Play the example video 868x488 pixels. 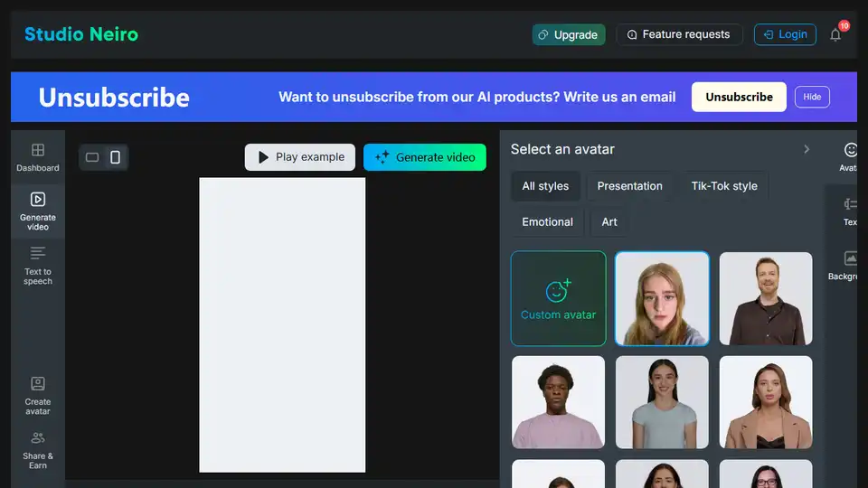pyautogui.click(x=300, y=157)
